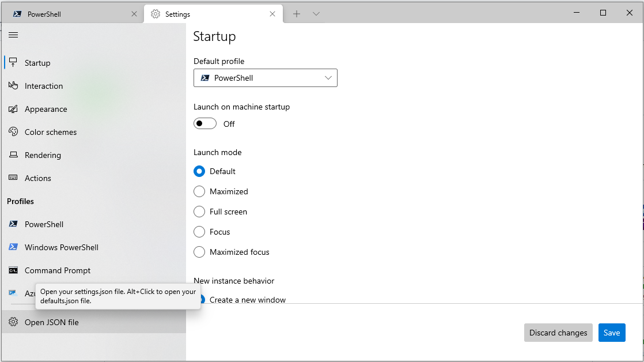Open a new tab with plus button
Screen dimensions: 644x362
point(297,14)
